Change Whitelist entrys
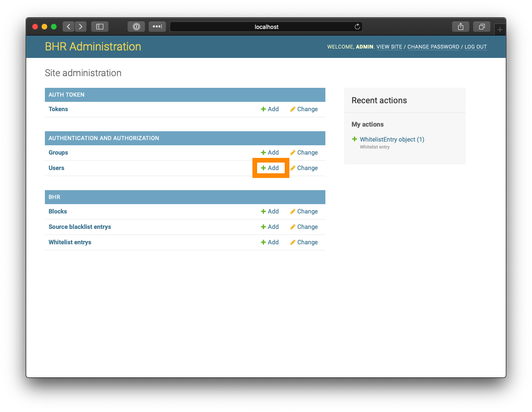 point(304,242)
